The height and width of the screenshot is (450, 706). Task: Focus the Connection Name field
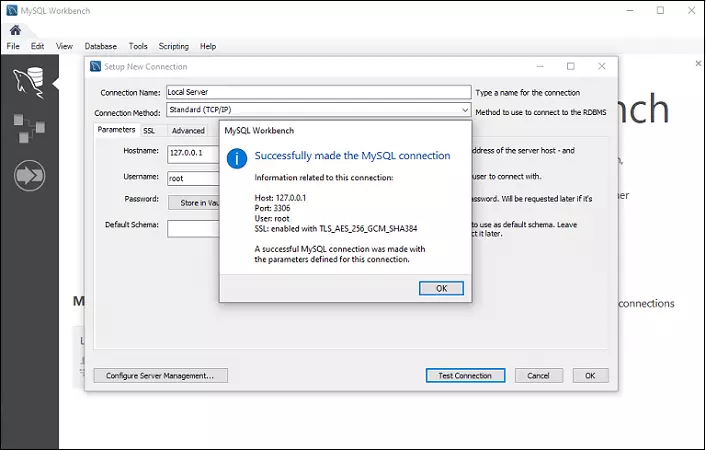pos(318,92)
